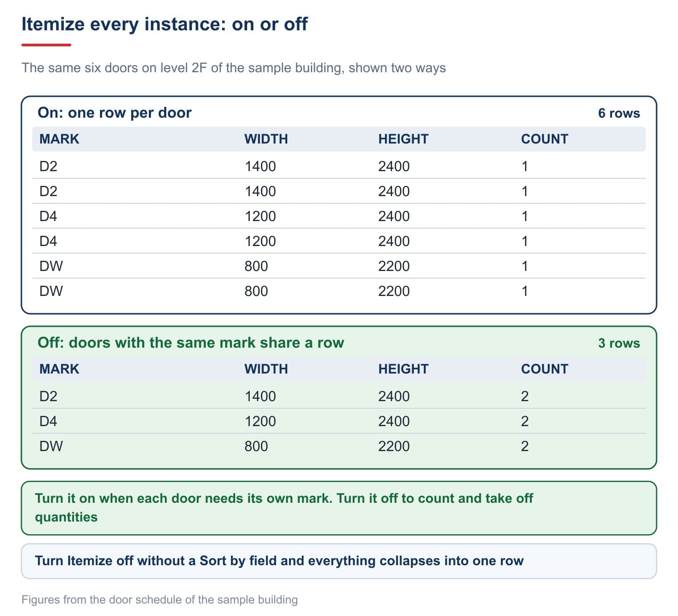This screenshot has height=616, width=678.
Task: Click first D2 mark in the On table
Action: (48, 166)
